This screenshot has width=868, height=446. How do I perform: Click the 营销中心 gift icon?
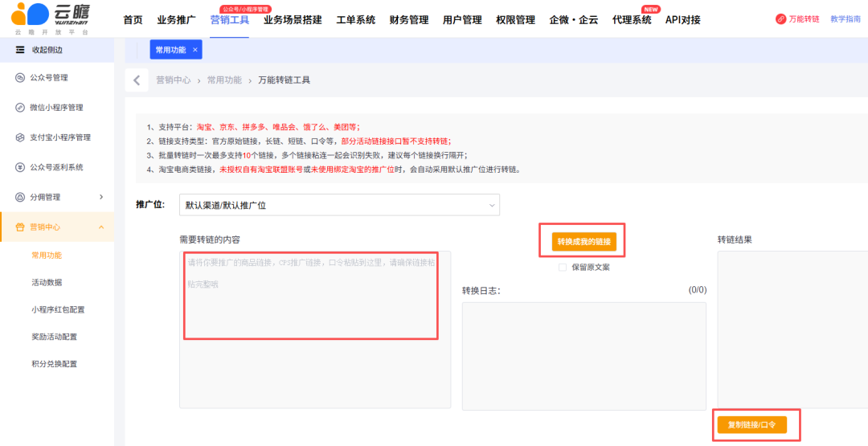[x=20, y=227]
